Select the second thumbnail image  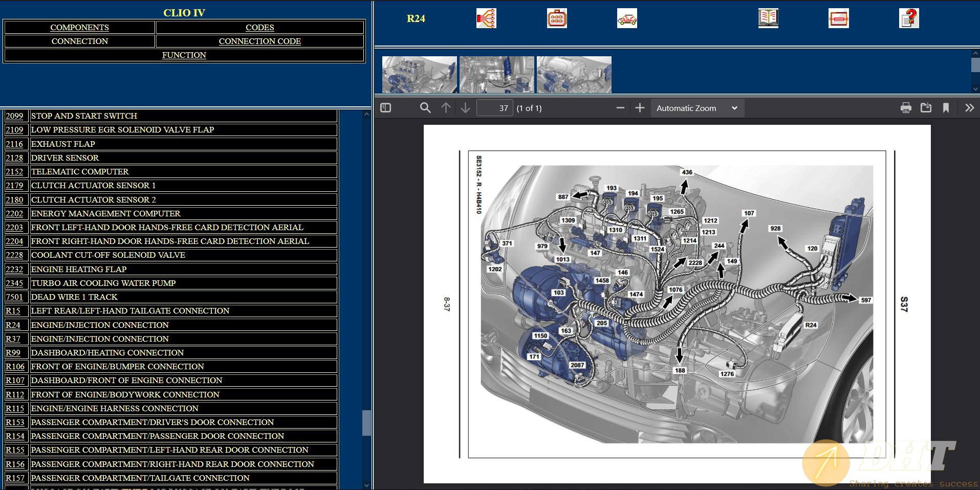497,75
